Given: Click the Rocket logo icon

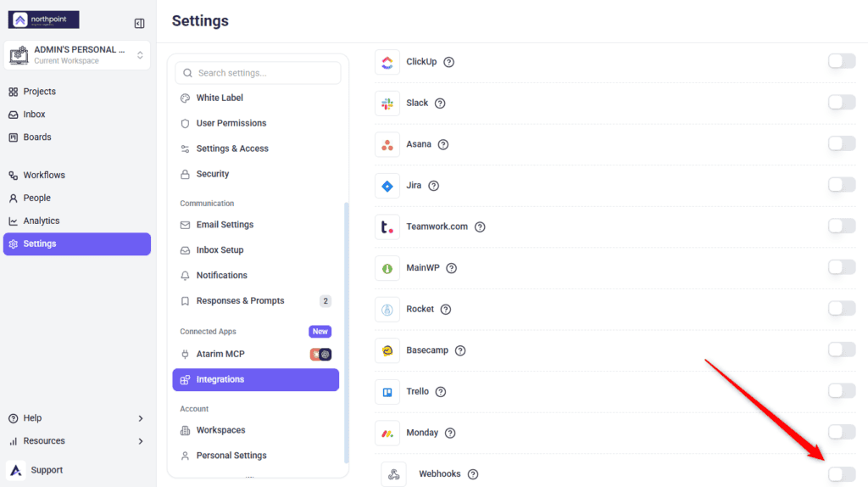Looking at the screenshot, I should pos(387,309).
